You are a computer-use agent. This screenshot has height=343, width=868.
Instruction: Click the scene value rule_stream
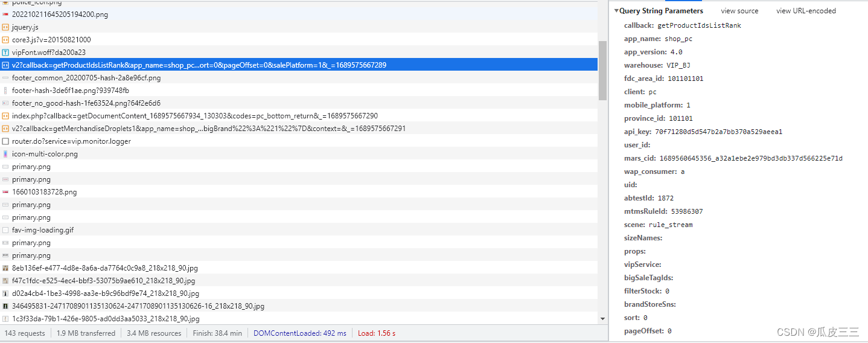[x=671, y=225]
